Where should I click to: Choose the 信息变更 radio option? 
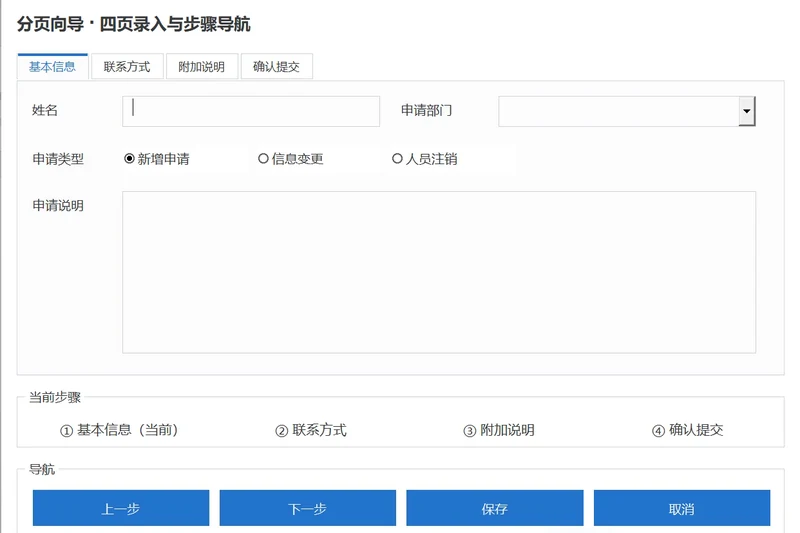click(291, 159)
